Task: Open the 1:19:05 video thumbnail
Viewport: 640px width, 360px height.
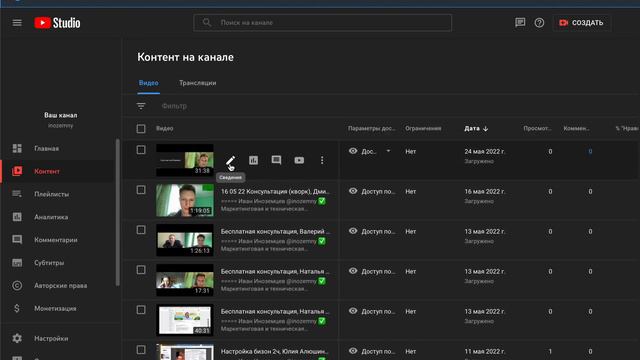Action: [x=185, y=200]
